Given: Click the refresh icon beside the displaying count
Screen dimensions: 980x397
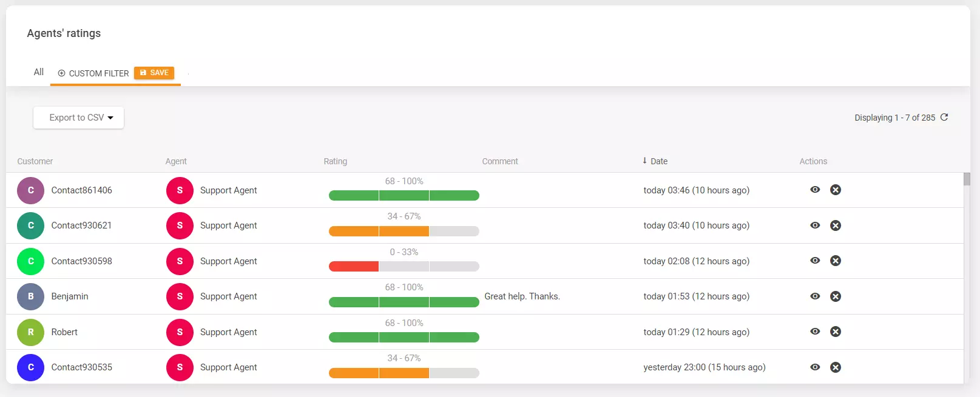Looking at the screenshot, I should click(x=944, y=118).
